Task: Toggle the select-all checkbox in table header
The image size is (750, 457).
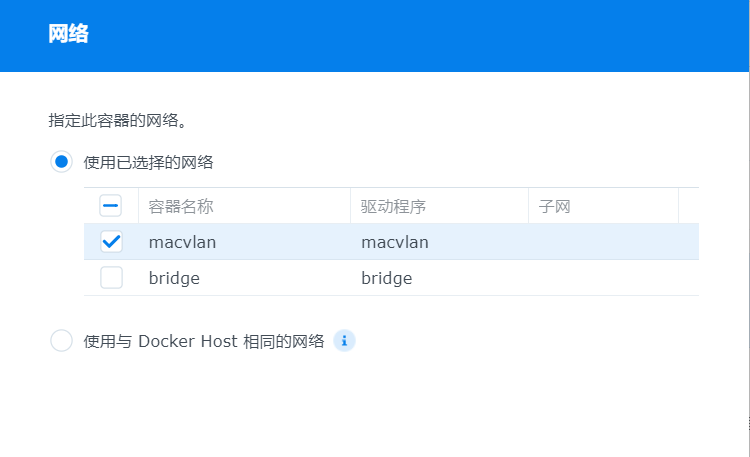Action: pos(111,207)
